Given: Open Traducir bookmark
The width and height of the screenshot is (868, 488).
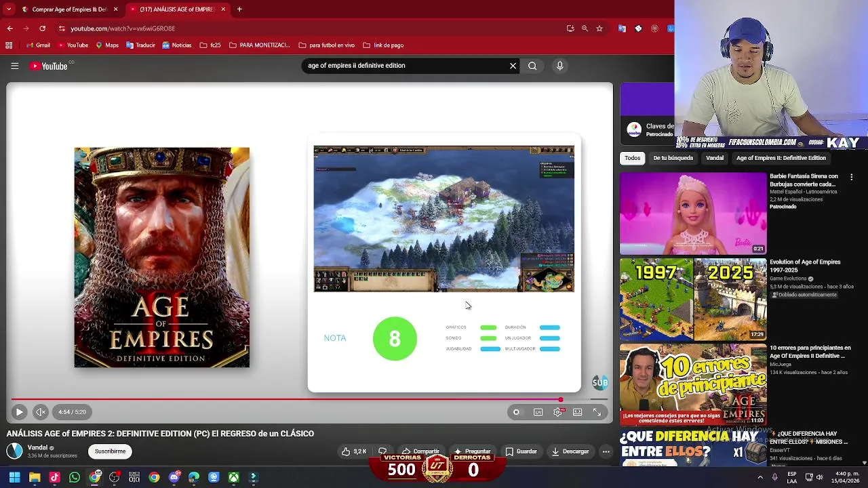Looking at the screenshot, I should tap(140, 45).
